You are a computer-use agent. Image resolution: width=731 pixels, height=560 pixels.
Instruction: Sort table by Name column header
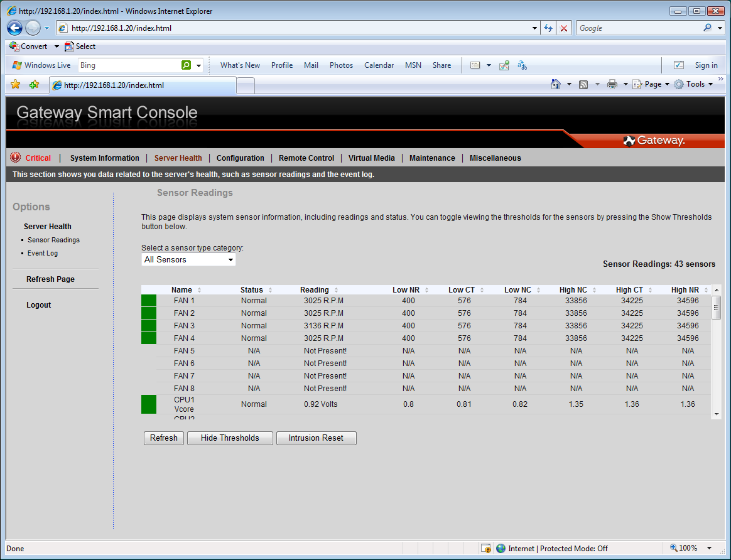182,290
